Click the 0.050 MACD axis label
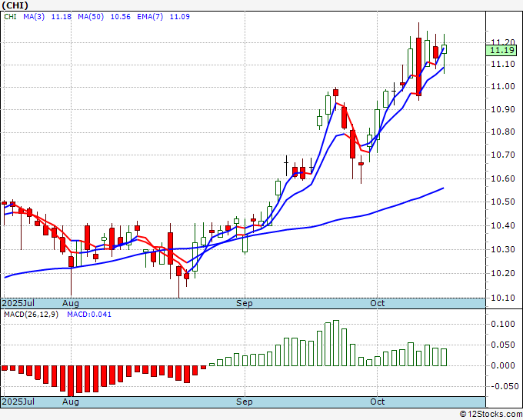Image resolution: width=523 pixels, height=420 pixels. point(503,345)
